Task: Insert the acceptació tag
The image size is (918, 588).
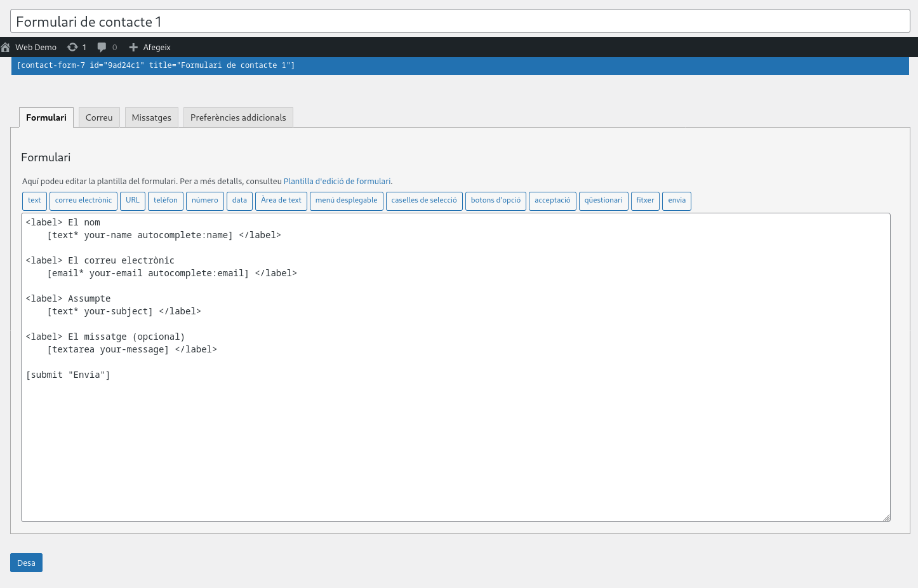Action: pyautogui.click(x=552, y=201)
